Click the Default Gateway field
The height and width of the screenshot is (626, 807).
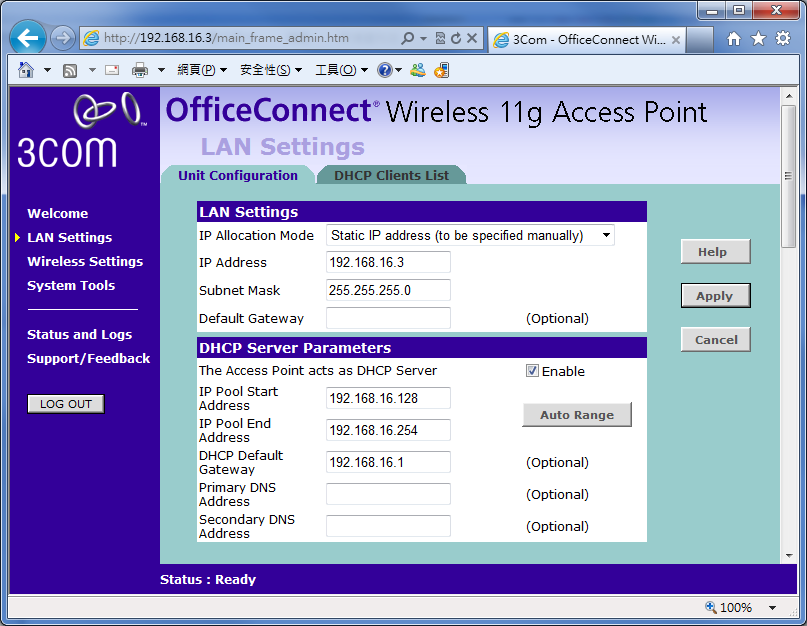388,318
